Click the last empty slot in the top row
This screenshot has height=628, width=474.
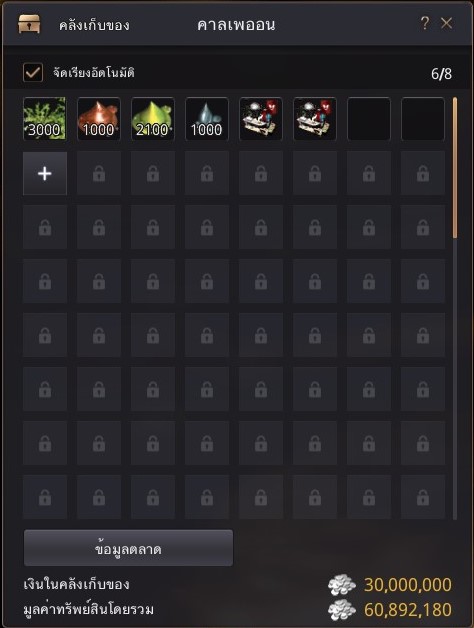point(423,119)
